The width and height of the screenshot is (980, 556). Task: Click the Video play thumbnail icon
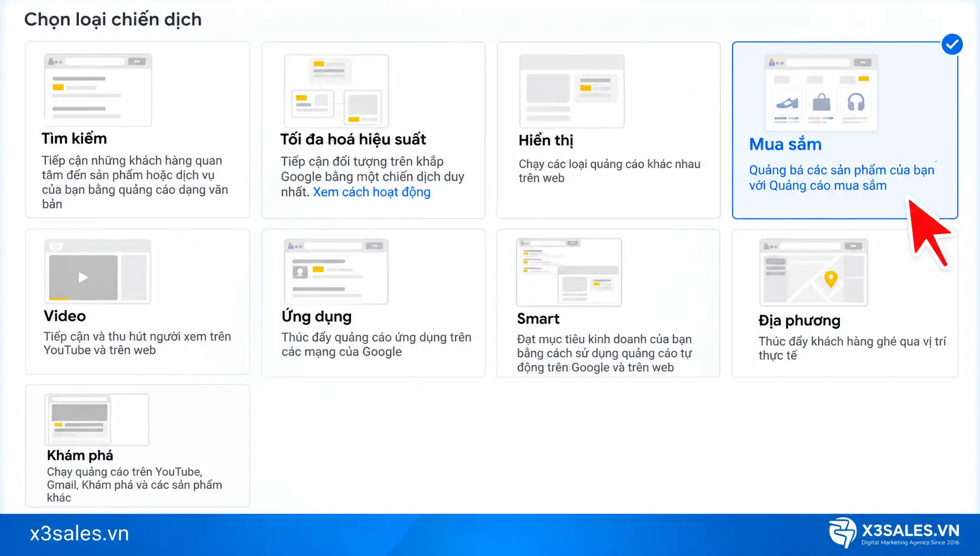point(83,277)
